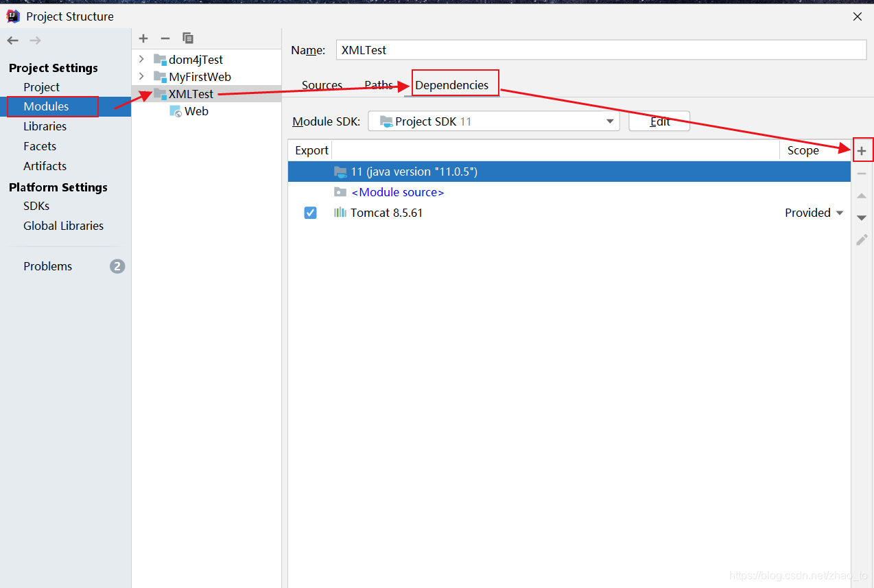This screenshot has height=588, width=874.
Task: Click the forward navigation arrow
Action: click(x=36, y=40)
